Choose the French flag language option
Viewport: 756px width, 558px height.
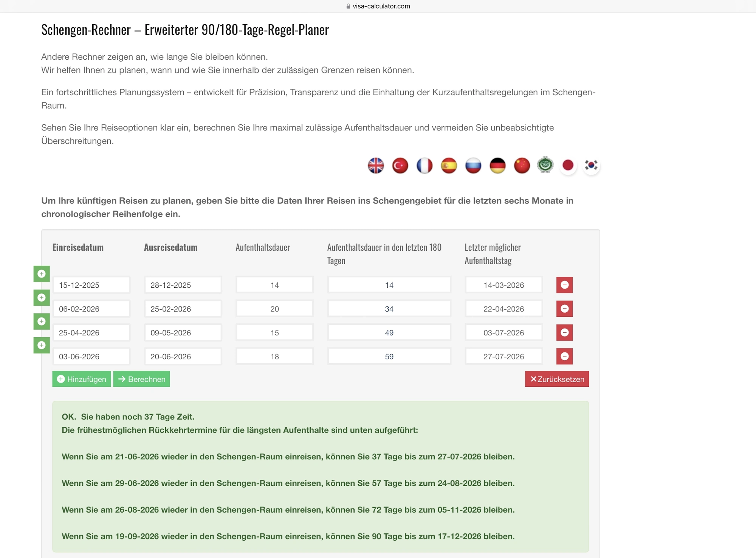pyautogui.click(x=424, y=166)
